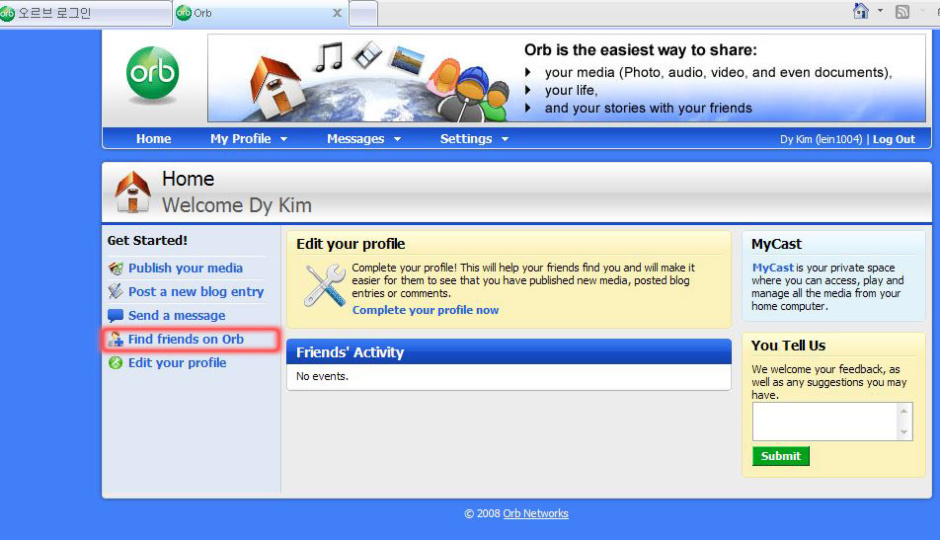
Task: Click the MyCast panel heading
Action: pos(776,244)
